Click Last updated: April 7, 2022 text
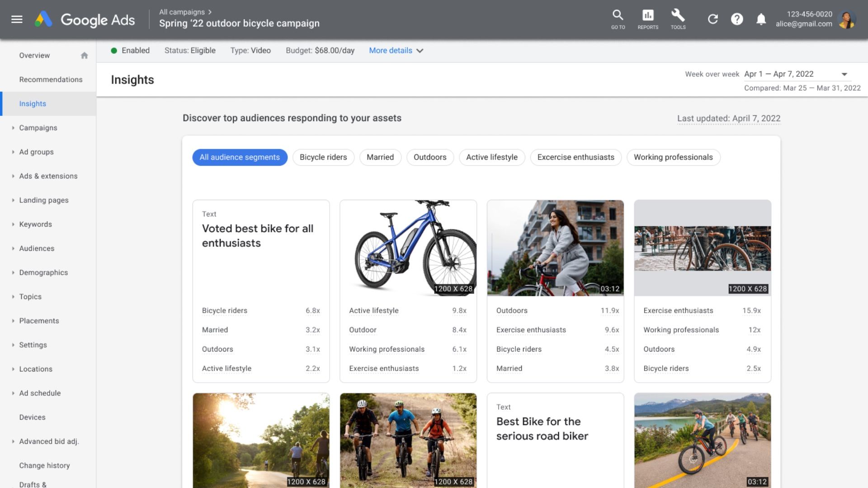The height and width of the screenshot is (488, 868). (729, 118)
